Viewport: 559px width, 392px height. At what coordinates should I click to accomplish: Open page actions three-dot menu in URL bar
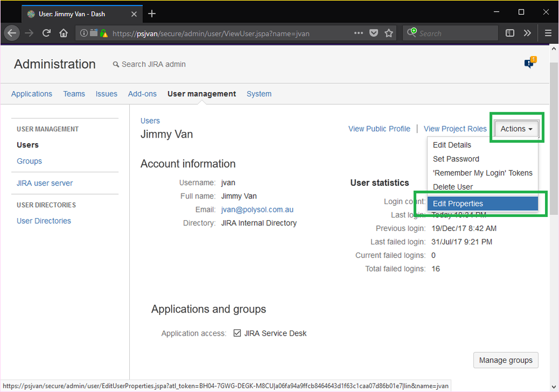359,33
